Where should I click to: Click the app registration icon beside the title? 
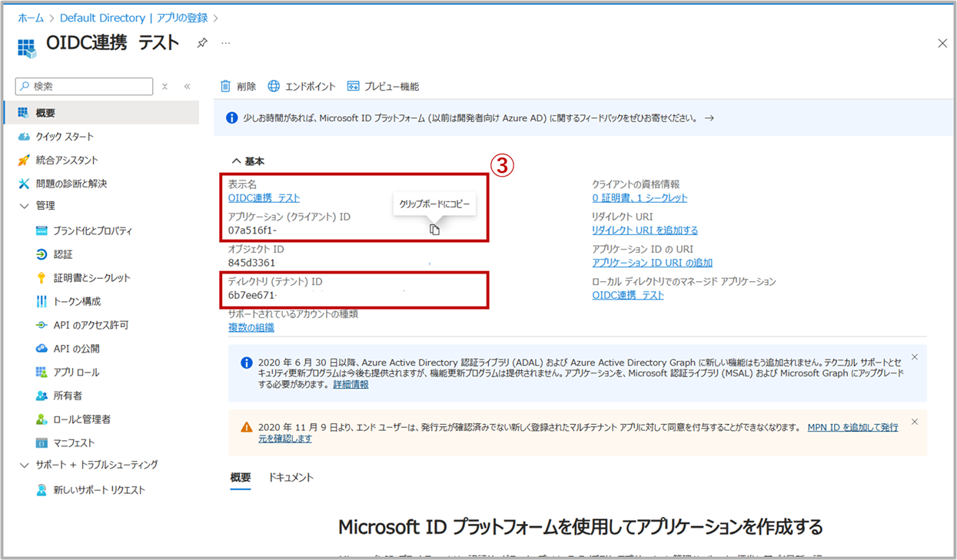click(x=27, y=48)
